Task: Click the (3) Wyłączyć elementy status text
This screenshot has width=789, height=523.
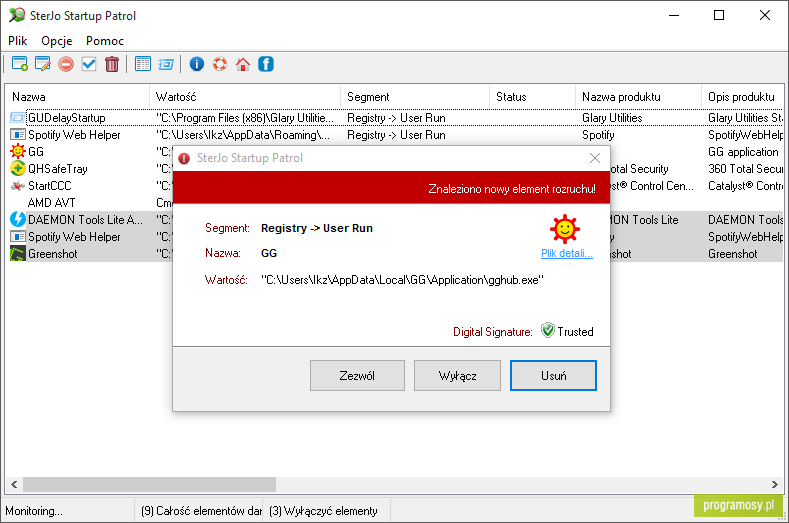Action: pyautogui.click(x=323, y=511)
